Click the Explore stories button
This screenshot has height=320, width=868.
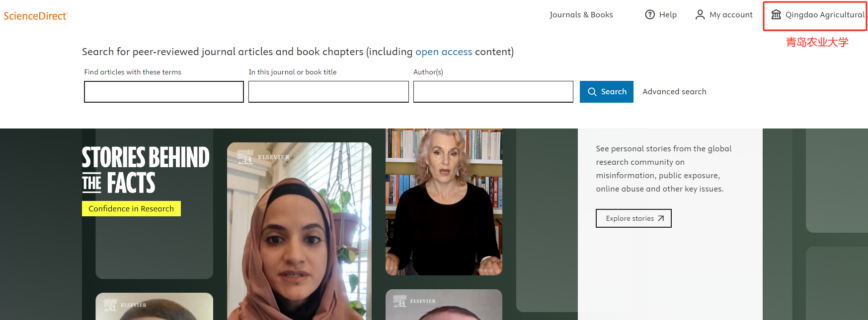(633, 218)
